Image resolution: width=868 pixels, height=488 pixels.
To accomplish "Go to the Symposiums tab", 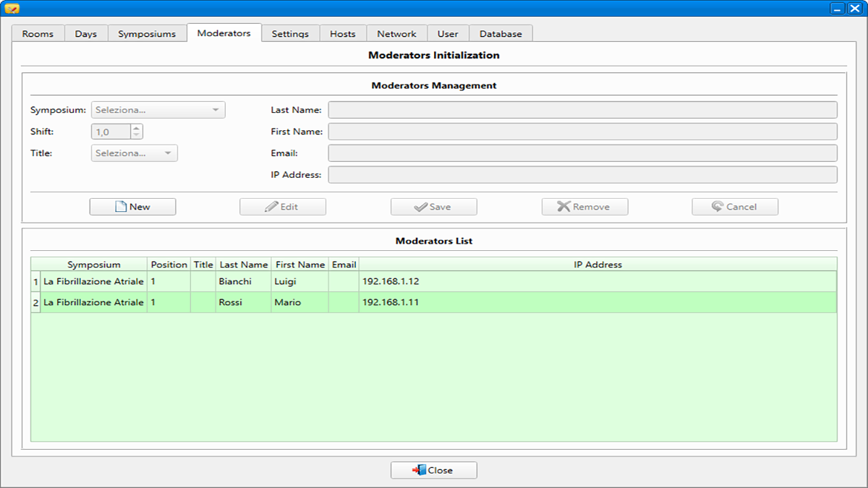I will pos(147,33).
